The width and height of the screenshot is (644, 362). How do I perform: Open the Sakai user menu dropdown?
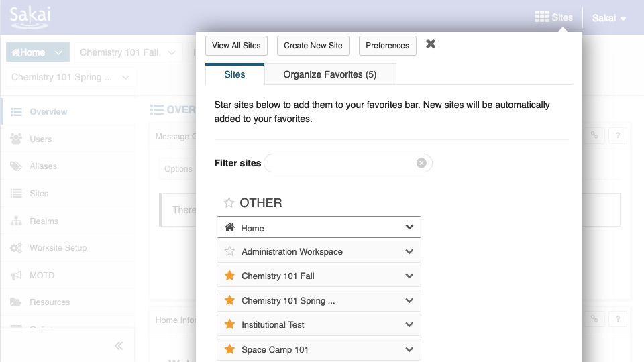(608, 18)
